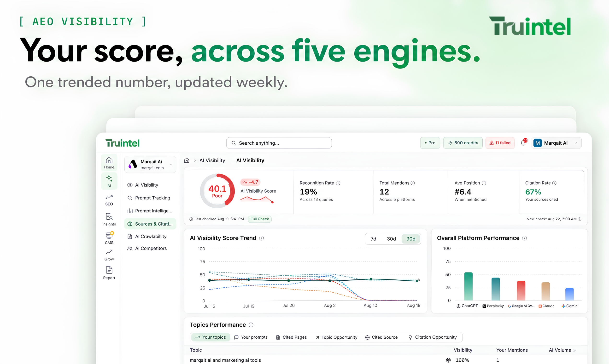The width and height of the screenshot is (609, 364).
Task: Click the Google AI Overview legend icon
Action: pos(509,306)
